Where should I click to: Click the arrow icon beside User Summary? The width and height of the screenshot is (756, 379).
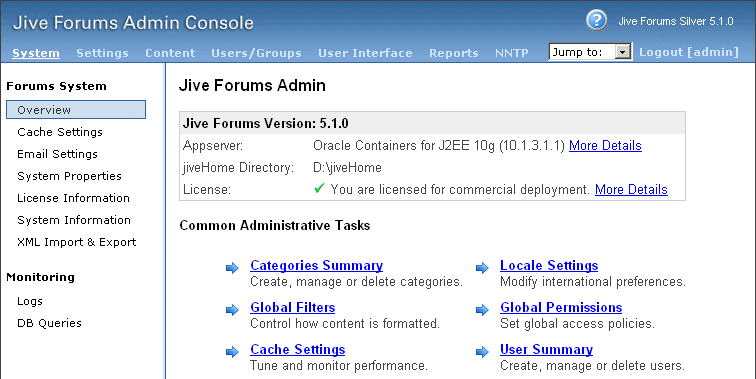[x=482, y=352]
